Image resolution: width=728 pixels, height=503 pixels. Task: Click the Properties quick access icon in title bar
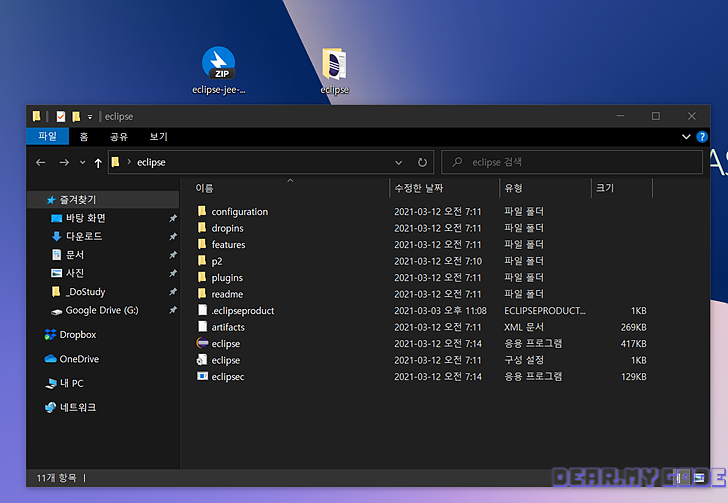point(60,116)
